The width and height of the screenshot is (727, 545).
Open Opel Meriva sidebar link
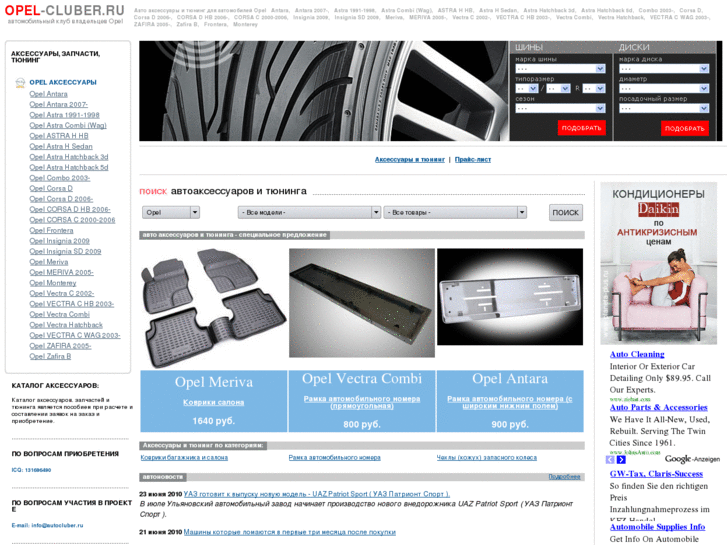pyautogui.click(x=49, y=262)
